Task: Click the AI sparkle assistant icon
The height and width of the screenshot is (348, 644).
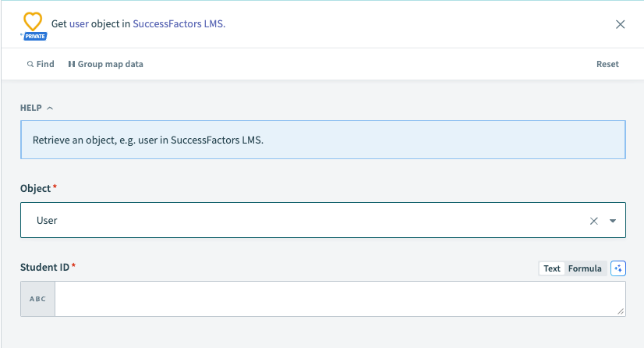Action: tap(618, 268)
